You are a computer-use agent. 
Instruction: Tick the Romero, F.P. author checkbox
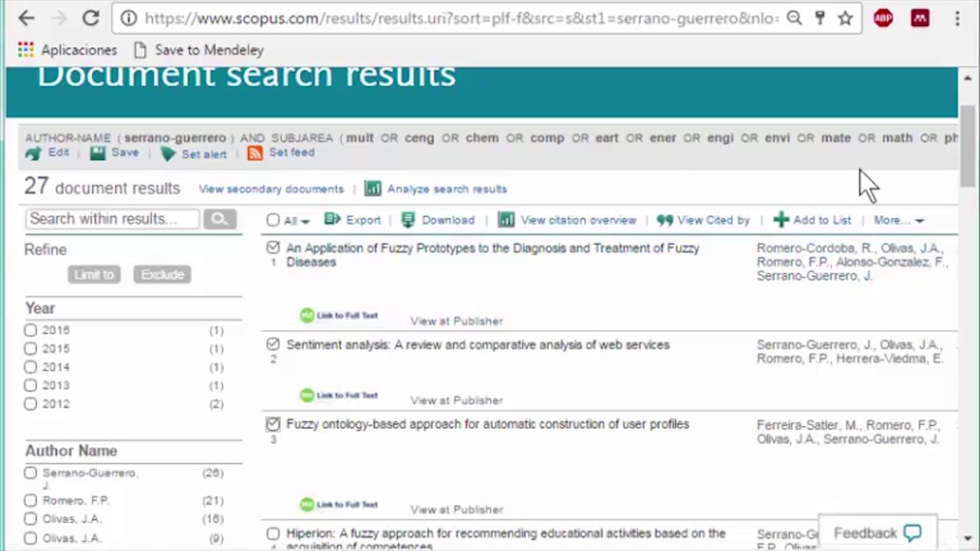31,500
